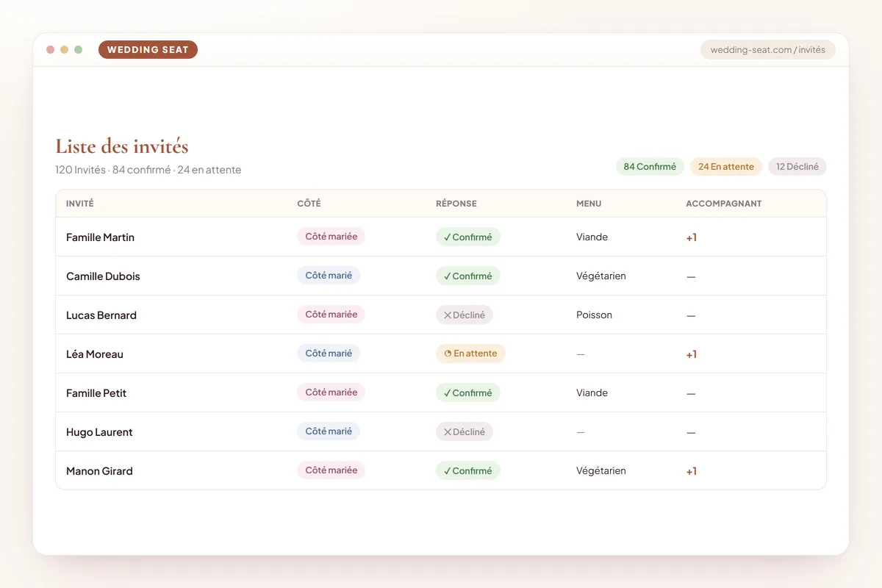The height and width of the screenshot is (588, 882).
Task: Sort by the CÔTÉ column header
Action: [x=309, y=204]
